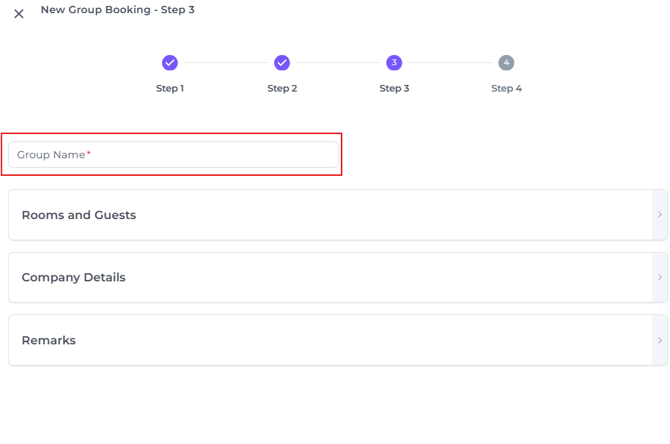
Task: Click the Step 1 completed checkmark circle
Action: 170,63
